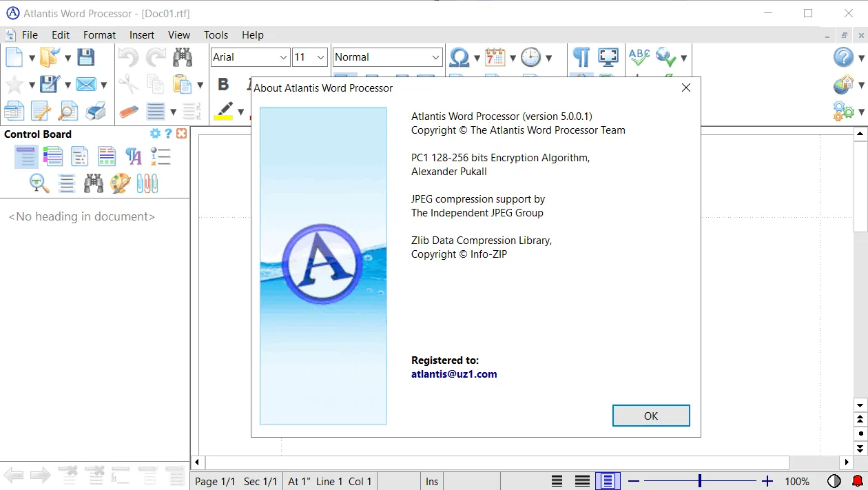
Task: Open the Help menu
Action: point(253,35)
